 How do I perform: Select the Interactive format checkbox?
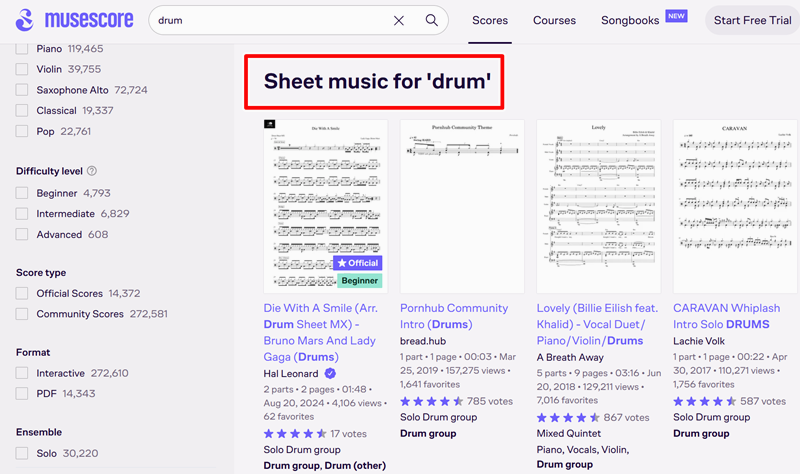[x=21, y=373]
